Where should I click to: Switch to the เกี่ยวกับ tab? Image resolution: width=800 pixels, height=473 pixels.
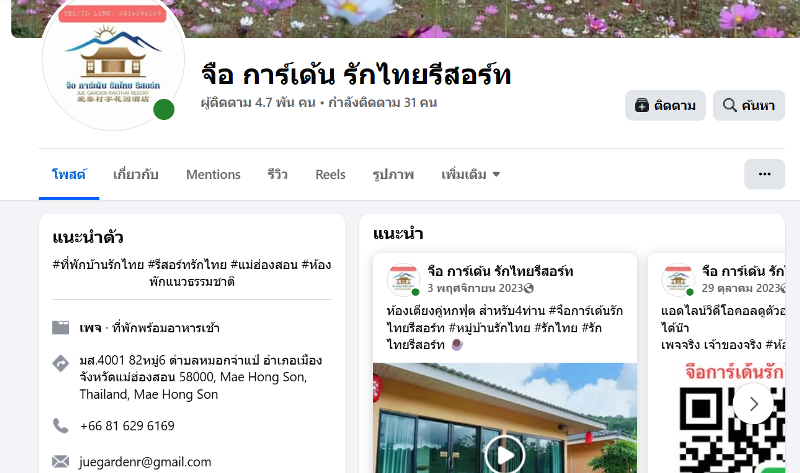136,175
